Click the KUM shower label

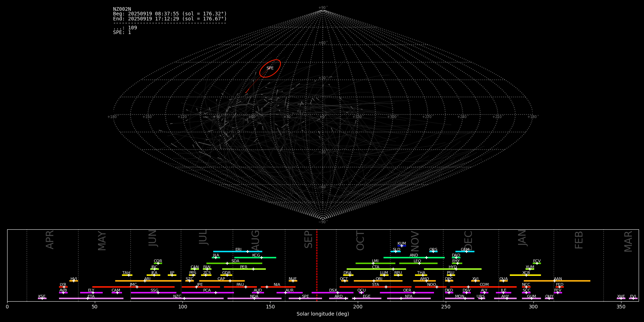point(402,244)
